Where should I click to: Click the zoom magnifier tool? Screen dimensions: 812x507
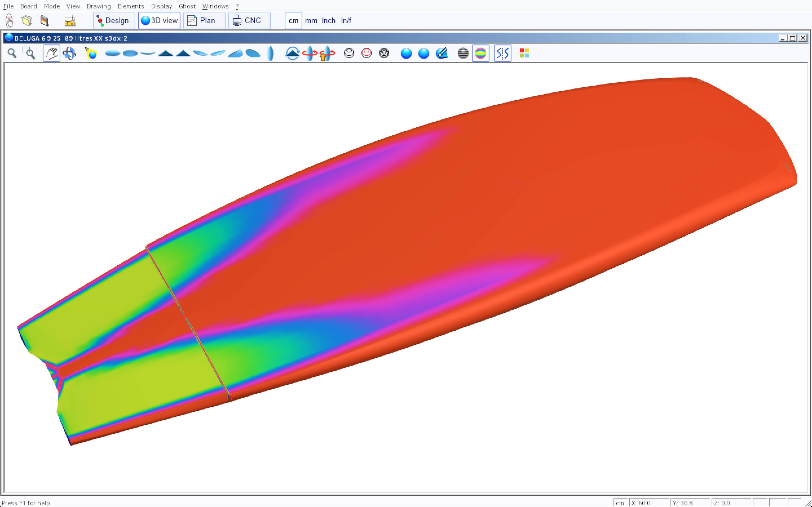12,53
